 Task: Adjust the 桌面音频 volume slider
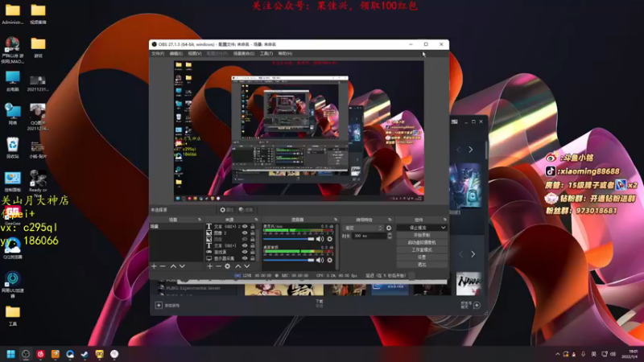point(289,260)
